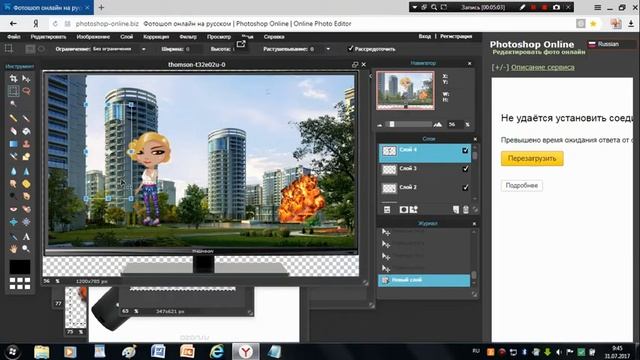Open the Коррекция menu
640x360 pixels.
[x=156, y=37]
